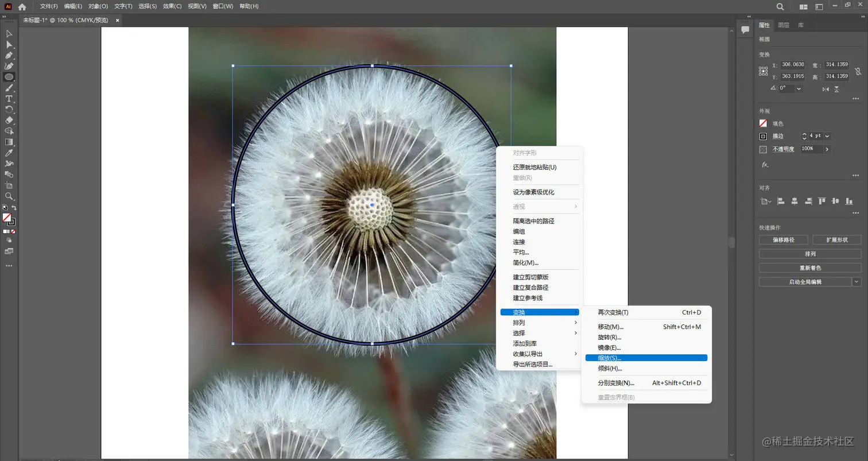Select the Eyedropper tool
The image size is (868, 461).
coord(9,153)
